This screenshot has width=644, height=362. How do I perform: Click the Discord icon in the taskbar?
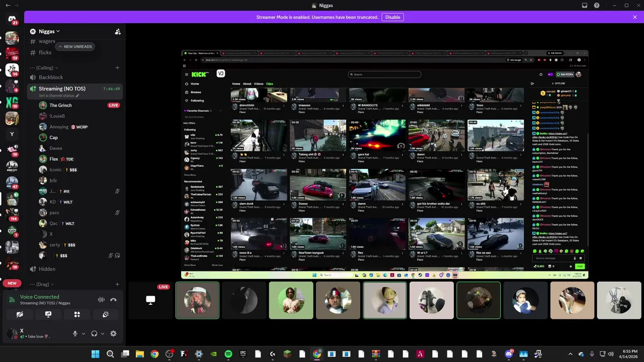pos(509,354)
